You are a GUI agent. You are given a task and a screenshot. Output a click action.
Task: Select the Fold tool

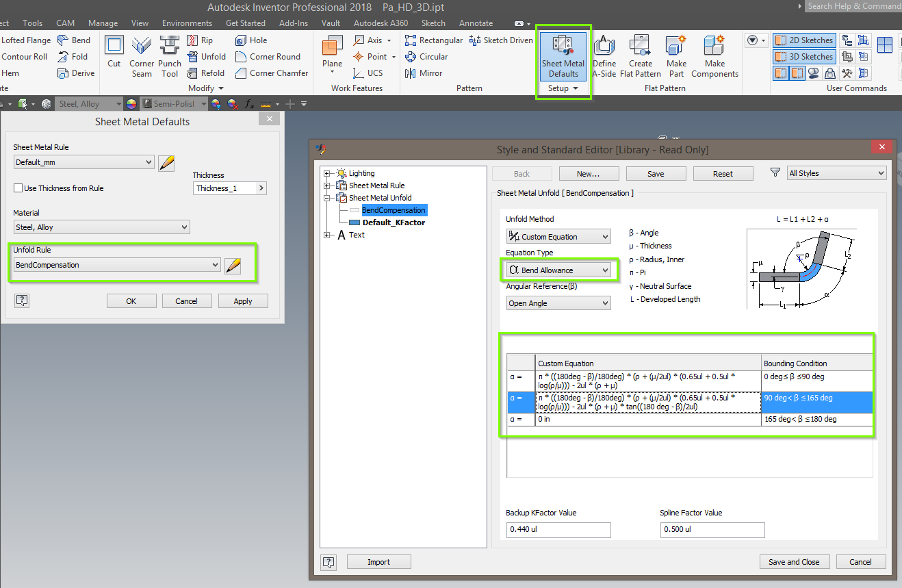click(73, 57)
